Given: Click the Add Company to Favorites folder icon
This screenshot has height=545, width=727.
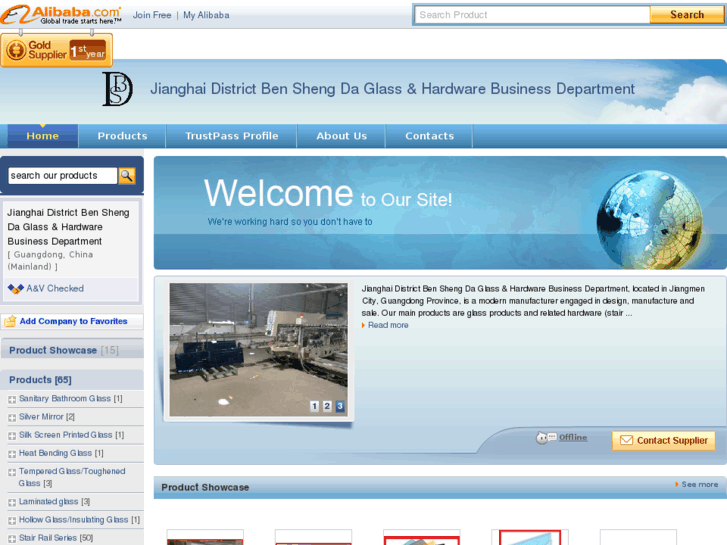Looking at the screenshot, I should pyautogui.click(x=10, y=321).
